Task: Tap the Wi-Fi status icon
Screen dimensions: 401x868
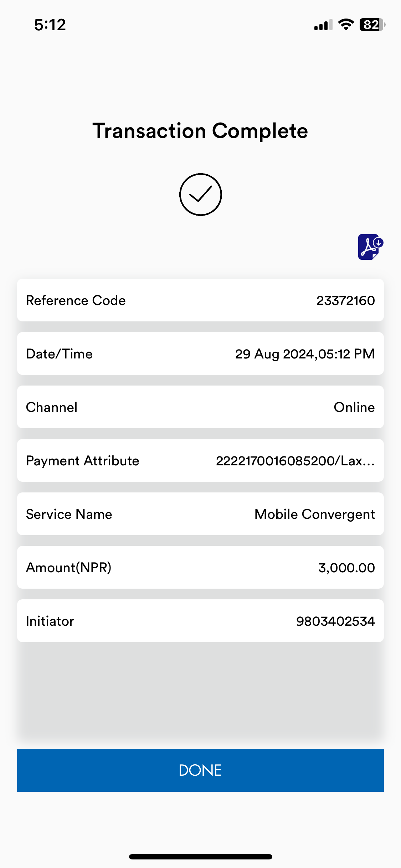Action: point(346,25)
